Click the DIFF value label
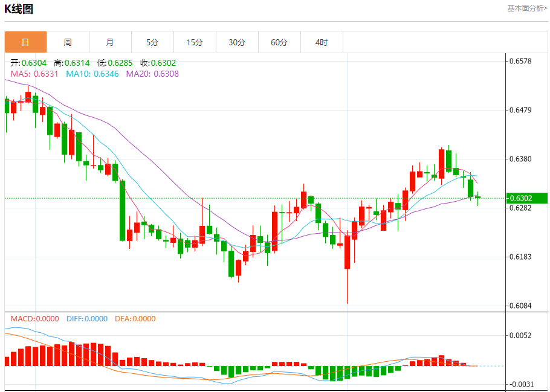 pyautogui.click(x=87, y=318)
